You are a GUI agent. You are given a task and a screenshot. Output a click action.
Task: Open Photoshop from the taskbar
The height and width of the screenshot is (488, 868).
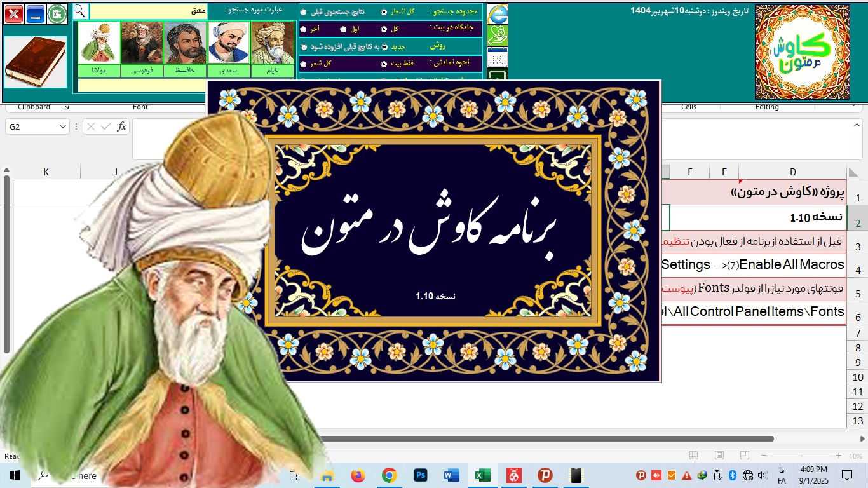coord(420,475)
